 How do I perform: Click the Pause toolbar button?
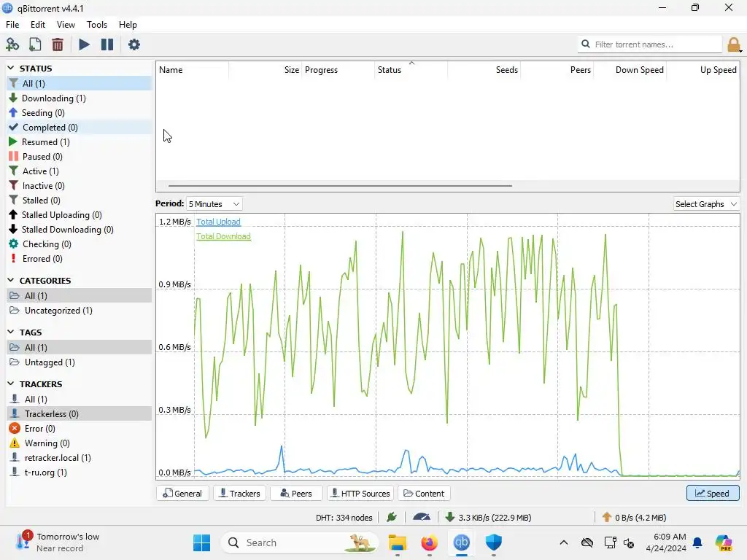click(107, 44)
